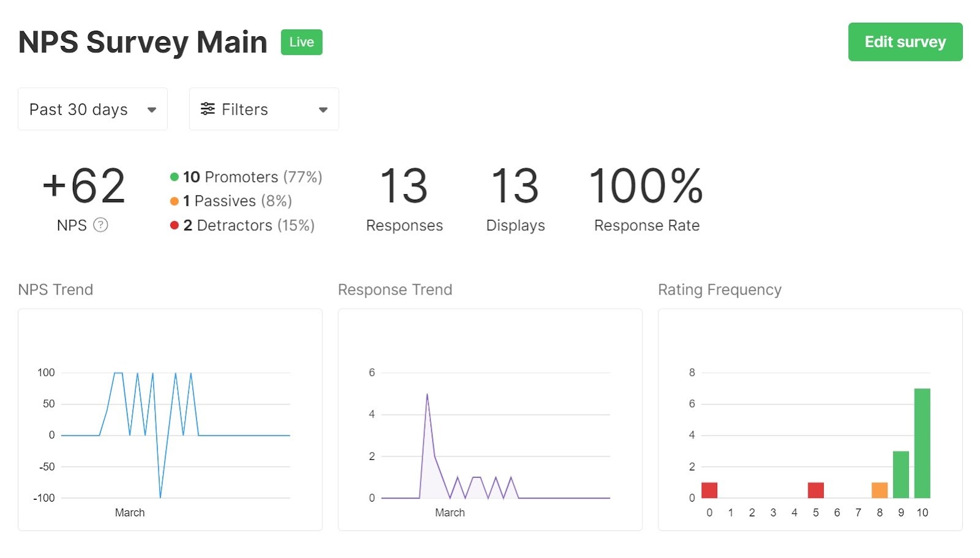Click the Filters caret arrow
980x558 pixels.
click(x=323, y=110)
